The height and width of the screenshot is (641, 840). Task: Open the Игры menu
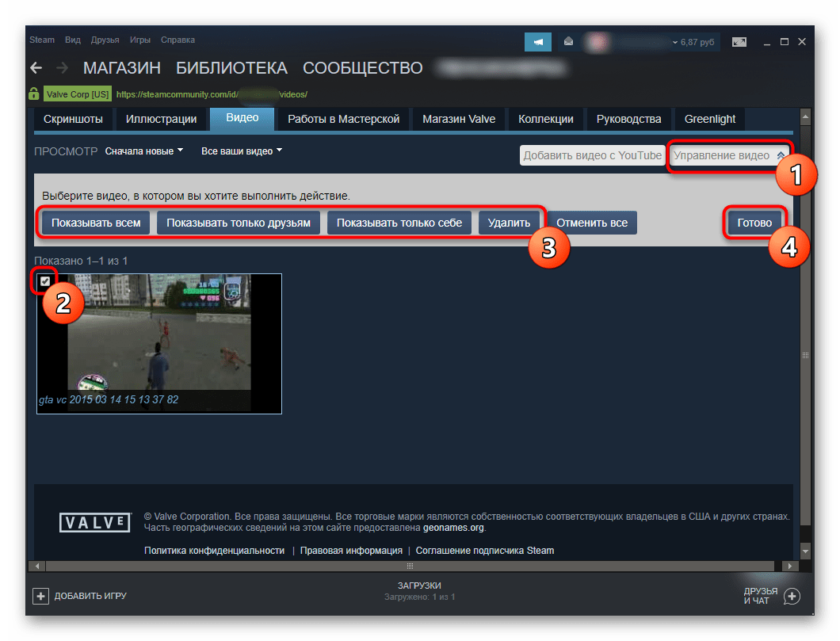140,40
